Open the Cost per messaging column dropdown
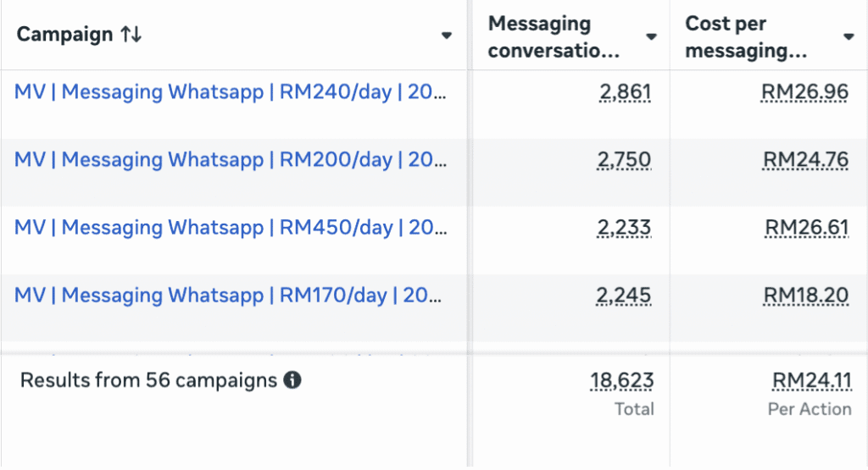The image size is (868, 470). pyautogui.click(x=849, y=36)
